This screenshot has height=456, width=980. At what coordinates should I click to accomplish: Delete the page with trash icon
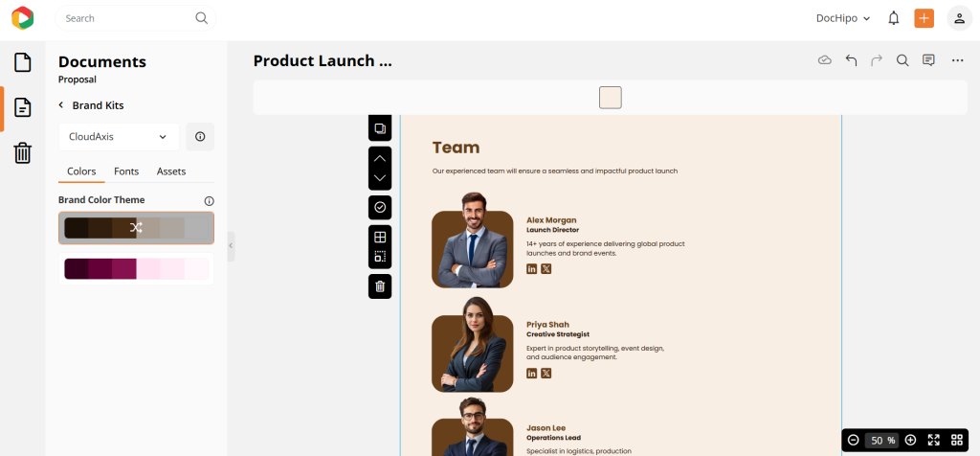[x=380, y=286]
